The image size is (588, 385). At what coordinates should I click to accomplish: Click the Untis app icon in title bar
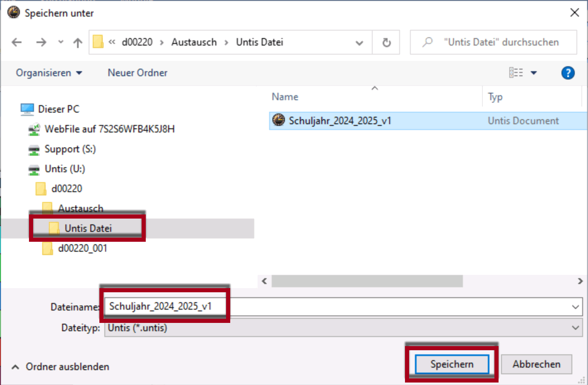(14, 12)
